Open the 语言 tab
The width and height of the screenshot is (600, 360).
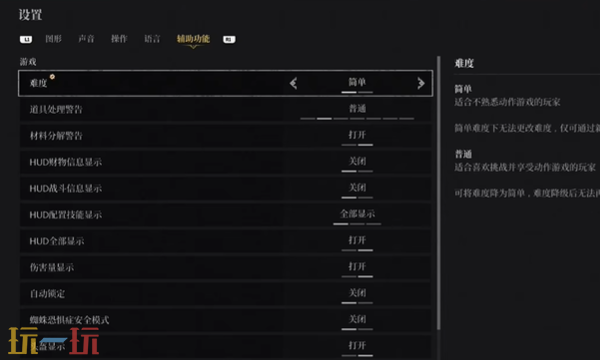pyautogui.click(x=152, y=39)
